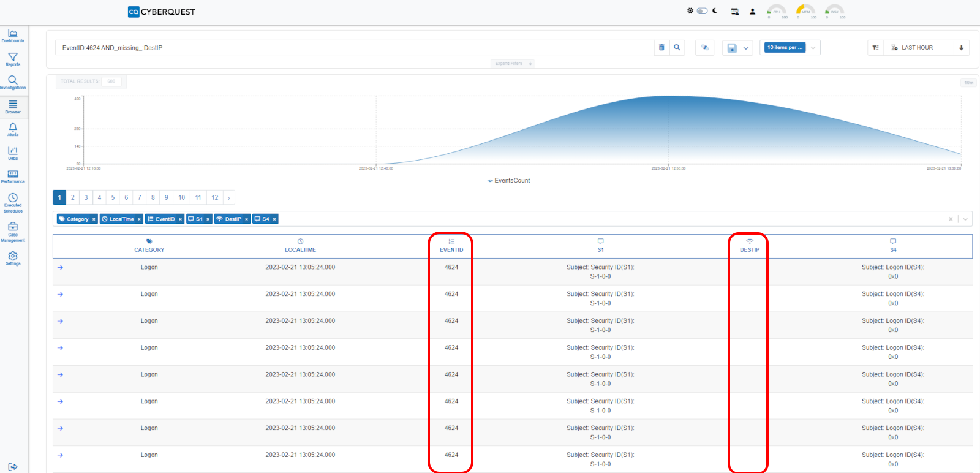980x473 pixels.
Task: Open the user profile icon
Action: [752, 11]
